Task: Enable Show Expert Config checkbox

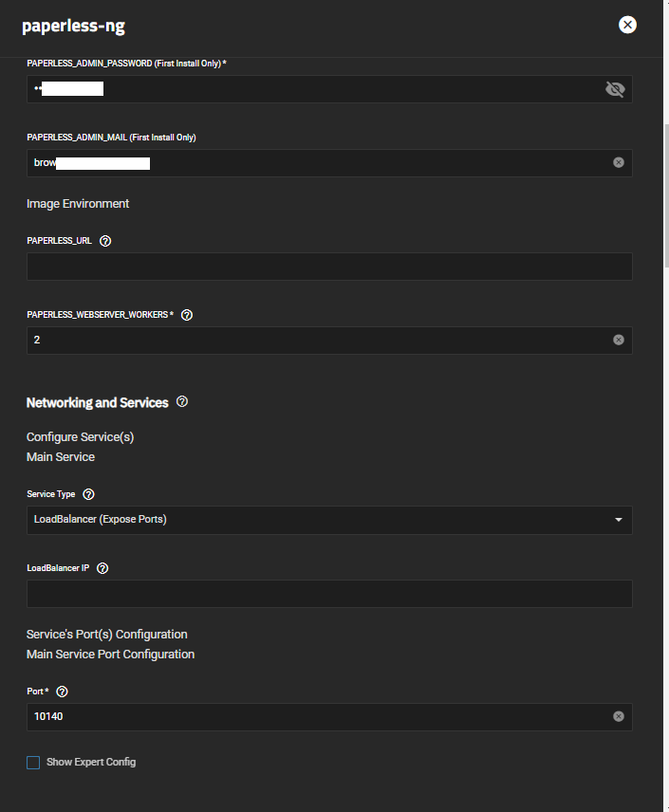Action: [33, 763]
